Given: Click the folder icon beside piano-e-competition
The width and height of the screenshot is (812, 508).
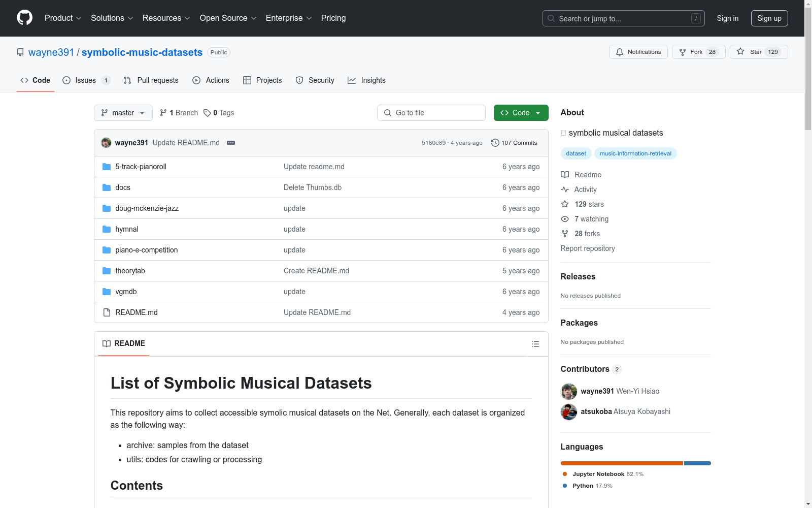Looking at the screenshot, I should (107, 250).
